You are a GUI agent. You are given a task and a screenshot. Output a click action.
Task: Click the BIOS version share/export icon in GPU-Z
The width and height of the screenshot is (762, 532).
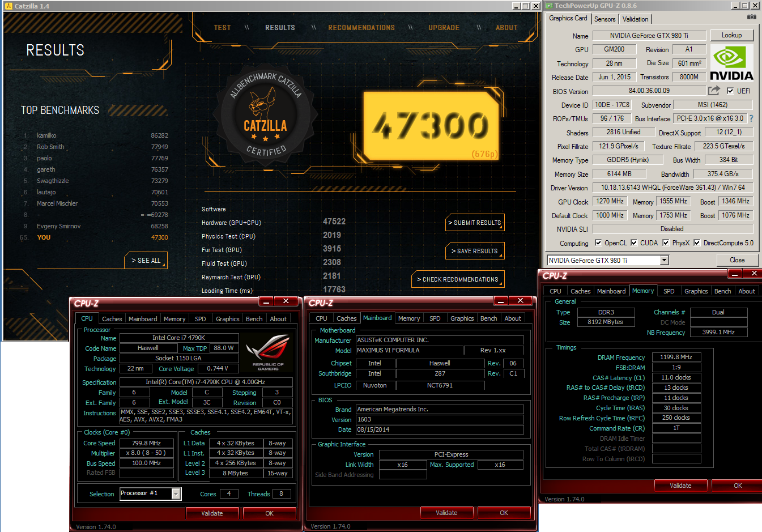point(714,90)
